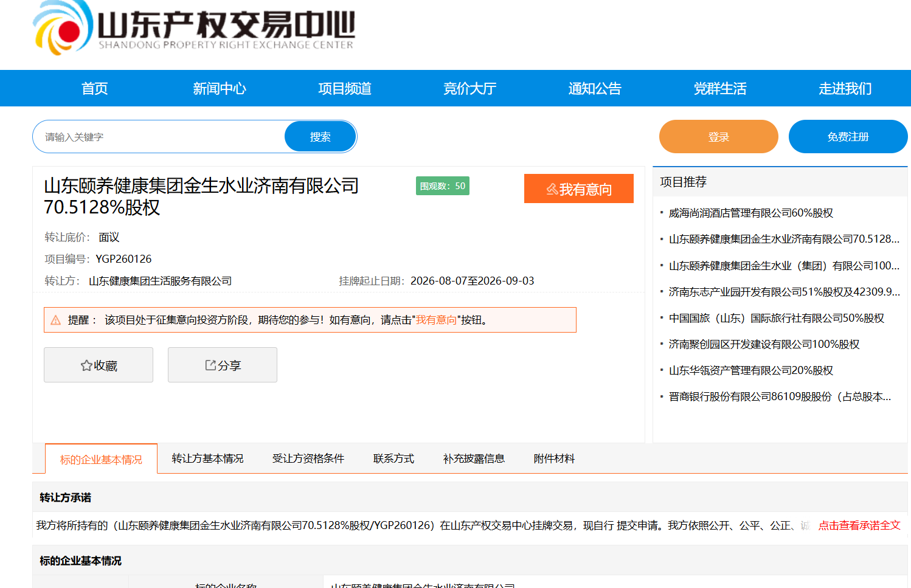The image size is (911, 588).
Task: Navigate to 走进我们 in the top menu
Action: click(x=845, y=88)
